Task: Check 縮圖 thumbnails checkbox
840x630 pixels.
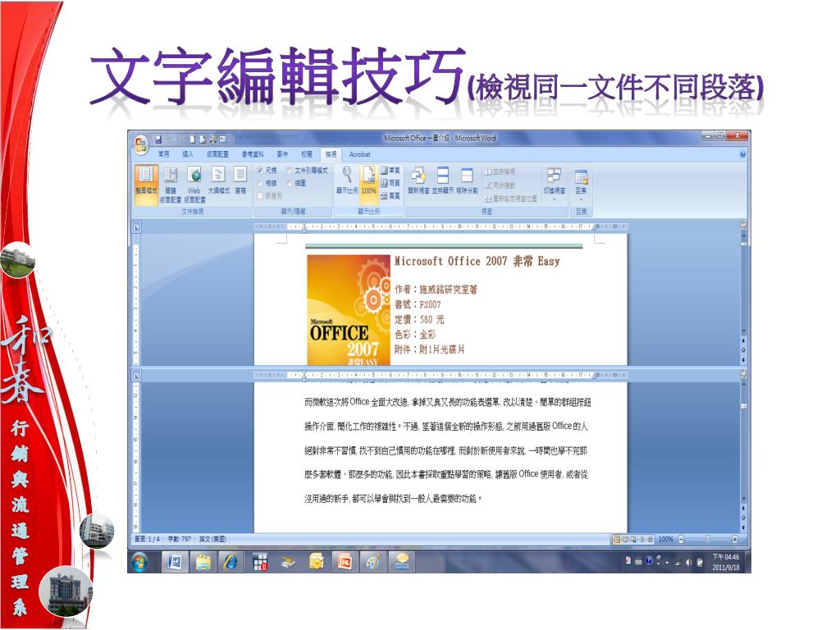Action: [x=290, y=183]
